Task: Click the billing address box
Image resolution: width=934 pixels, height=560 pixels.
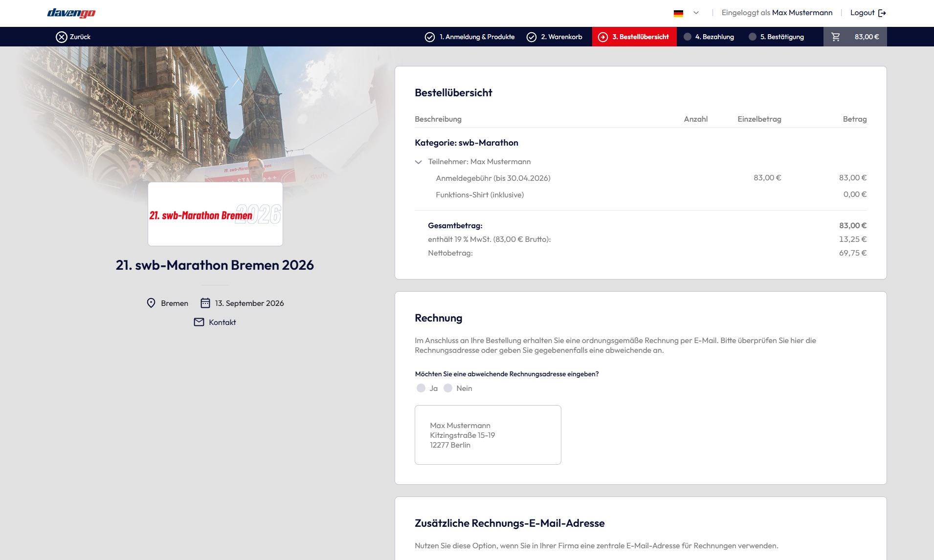Action: pyautogui.click(x=488, y=435)
